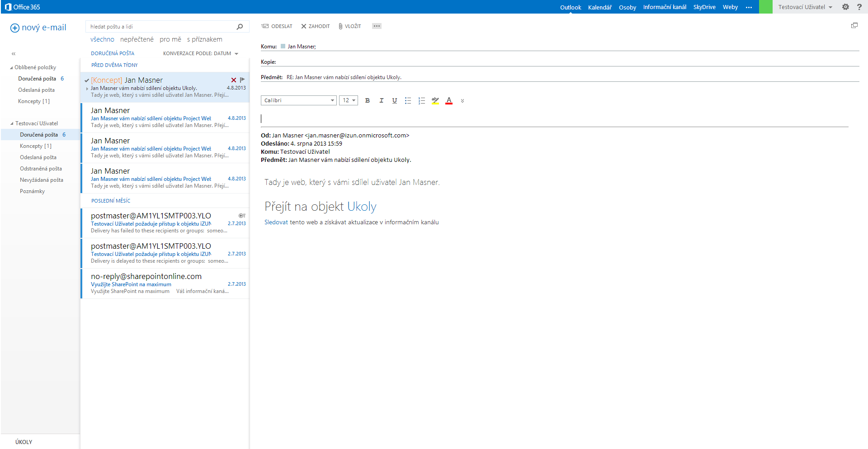Send the message with ODESLAT

tap(277, 26)
